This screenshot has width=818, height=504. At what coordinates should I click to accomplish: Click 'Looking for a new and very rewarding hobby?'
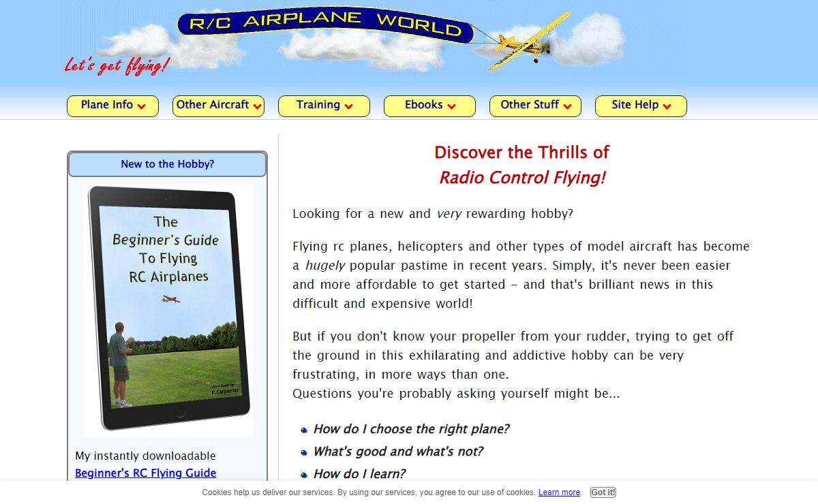point(433,214)
